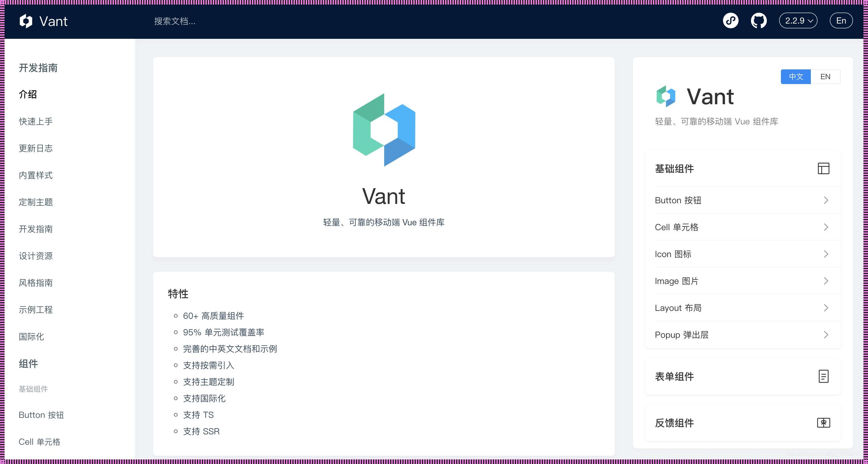Open 快速上手 in the sidebar

click(35, 121)
